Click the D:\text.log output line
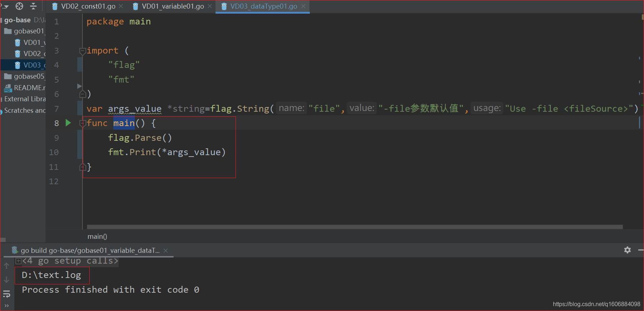 click(51, 275)
